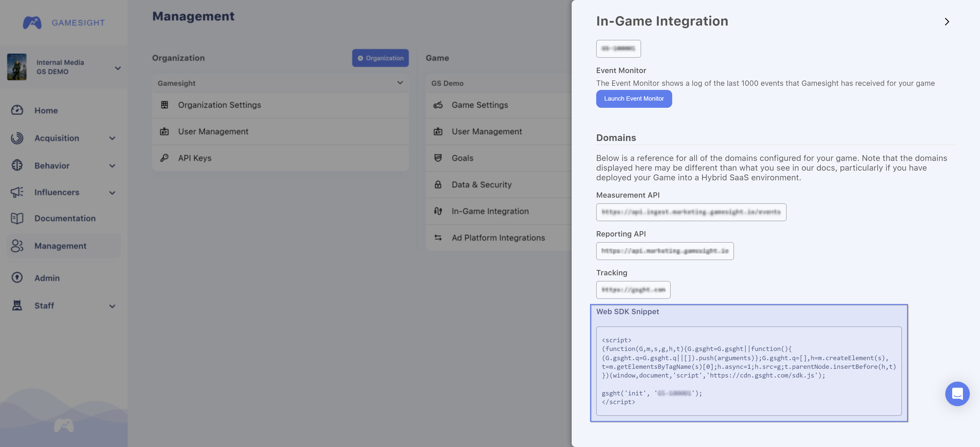Screen dimensions: 980x447
Task: Click the Management people icon
Action: [x=17, y=245]
